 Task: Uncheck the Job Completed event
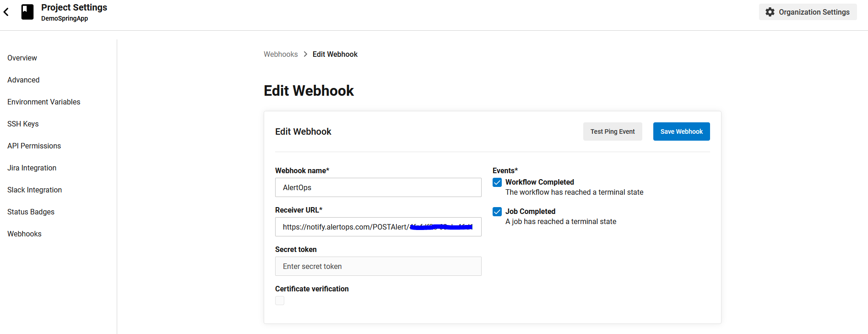[x=497, y=211]
